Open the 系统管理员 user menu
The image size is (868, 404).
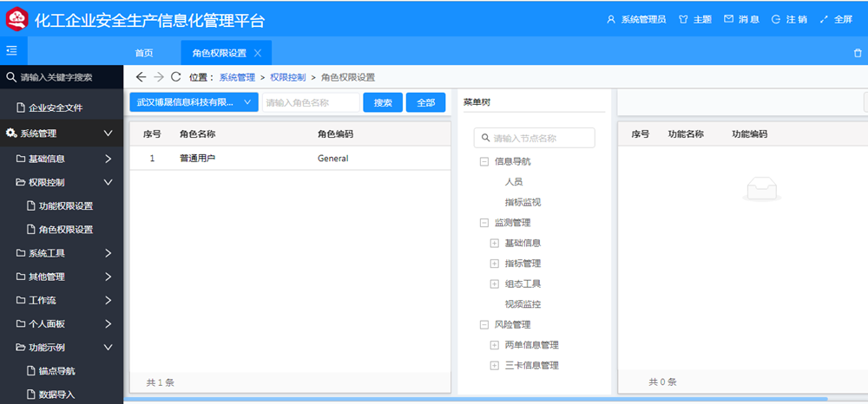[x=636, y=19]
